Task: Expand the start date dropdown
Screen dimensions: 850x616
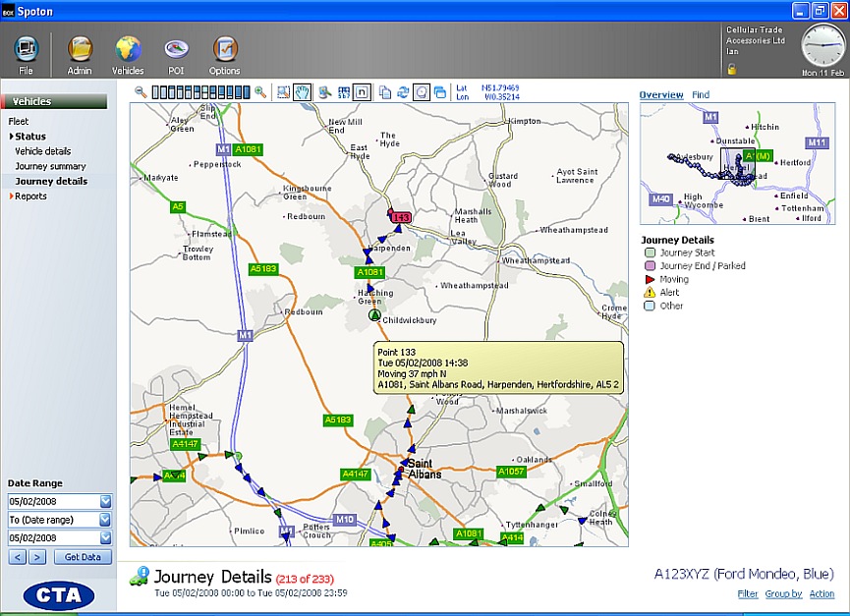Action: 106,501
